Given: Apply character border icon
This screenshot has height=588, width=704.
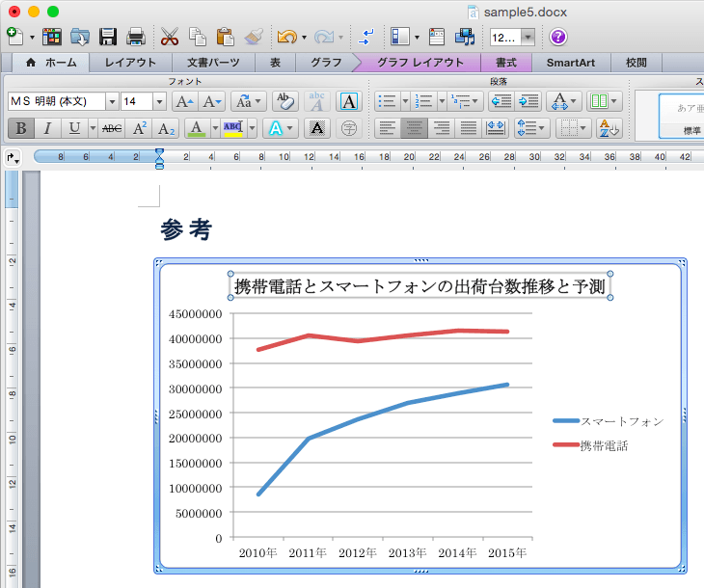Looking at the screenshot, I should pos(349,101).
